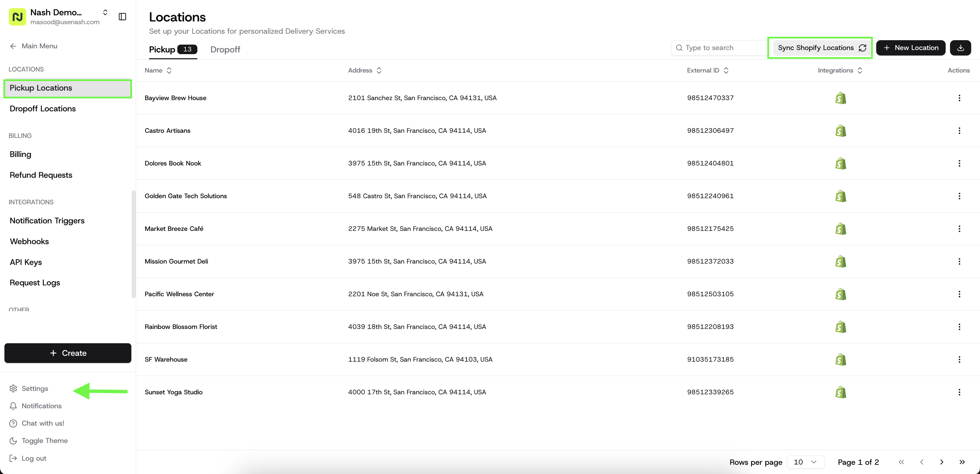This screenshot has width=980, height=474.
Task: Click the Notifications bell icon
Action: [13, 406]
